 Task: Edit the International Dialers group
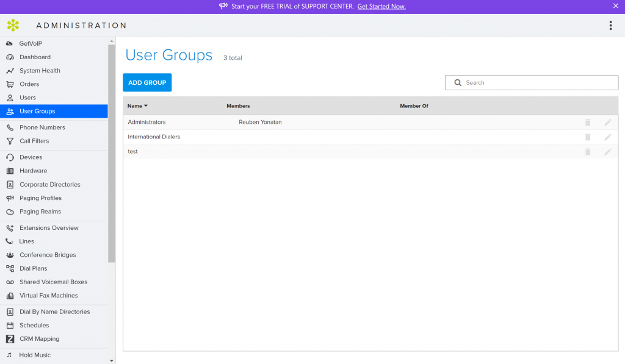point(608,137)
